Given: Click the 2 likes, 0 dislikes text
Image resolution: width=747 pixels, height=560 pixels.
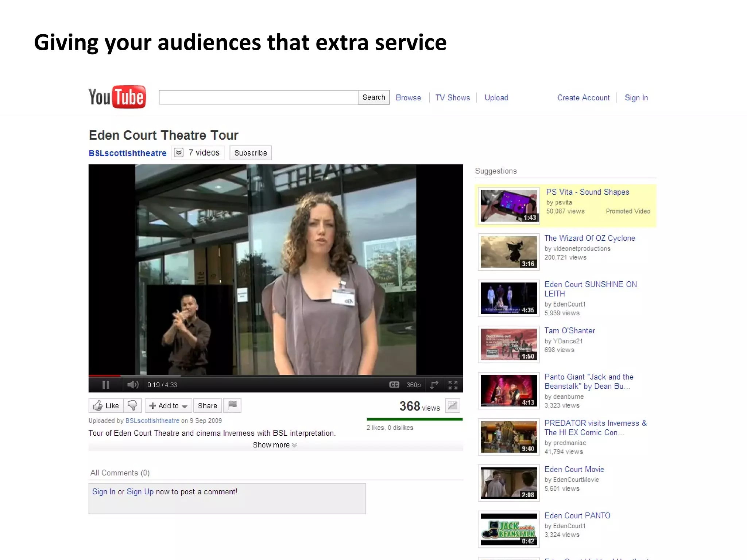Looking at the screenshot, I should pyautogui.click(x=390, y=428).
